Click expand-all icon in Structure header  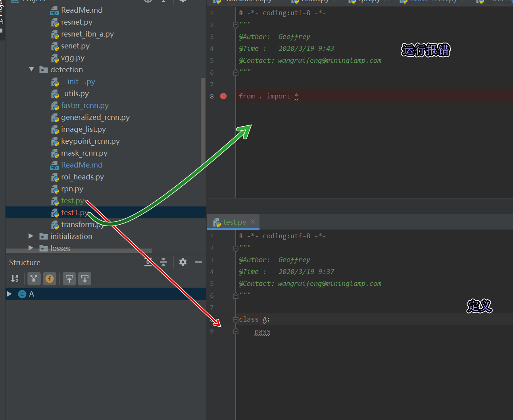click(x=148, y=262)
